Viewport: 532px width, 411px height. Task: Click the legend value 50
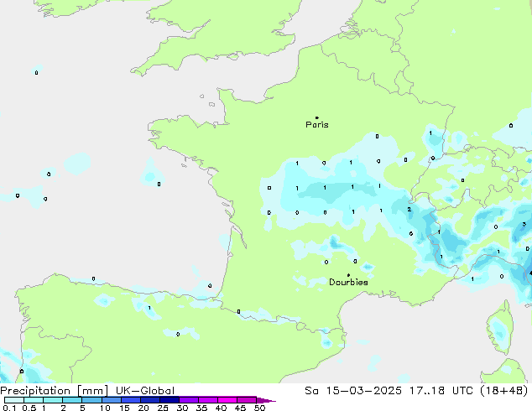260,408
